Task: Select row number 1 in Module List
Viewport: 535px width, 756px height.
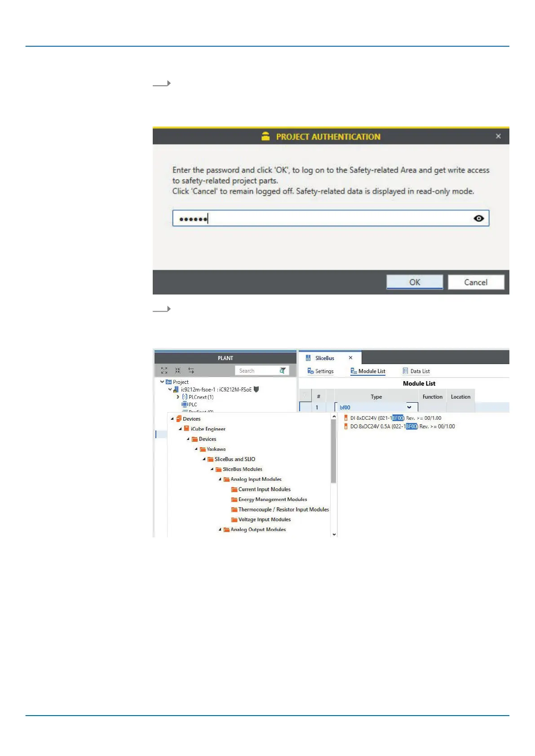Action: tap(317, 407)
